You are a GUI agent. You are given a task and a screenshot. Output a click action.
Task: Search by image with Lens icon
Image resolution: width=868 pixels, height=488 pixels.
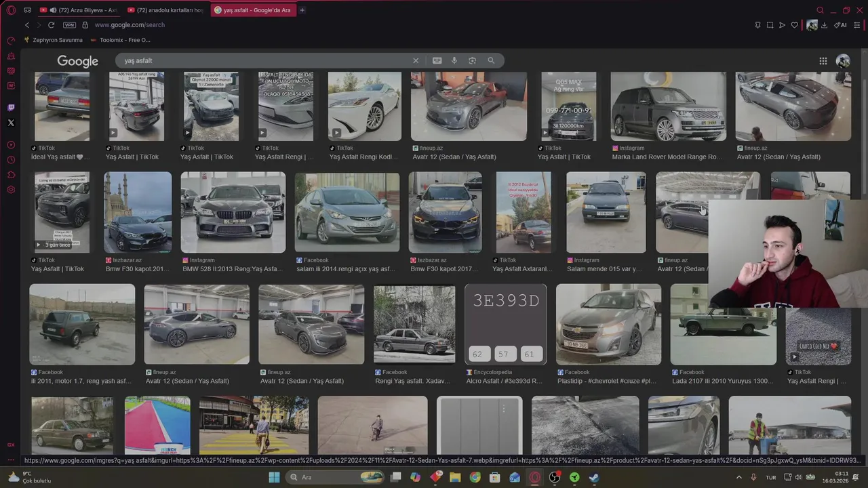click(473, 60)
